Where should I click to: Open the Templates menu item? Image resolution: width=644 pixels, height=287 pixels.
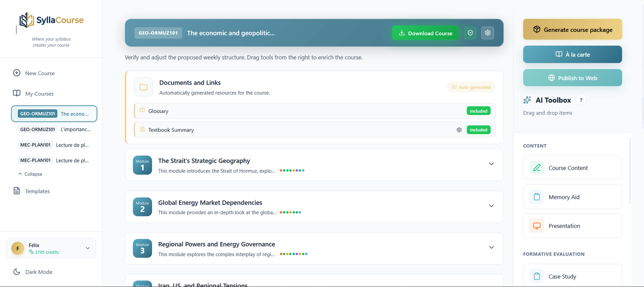37,191
